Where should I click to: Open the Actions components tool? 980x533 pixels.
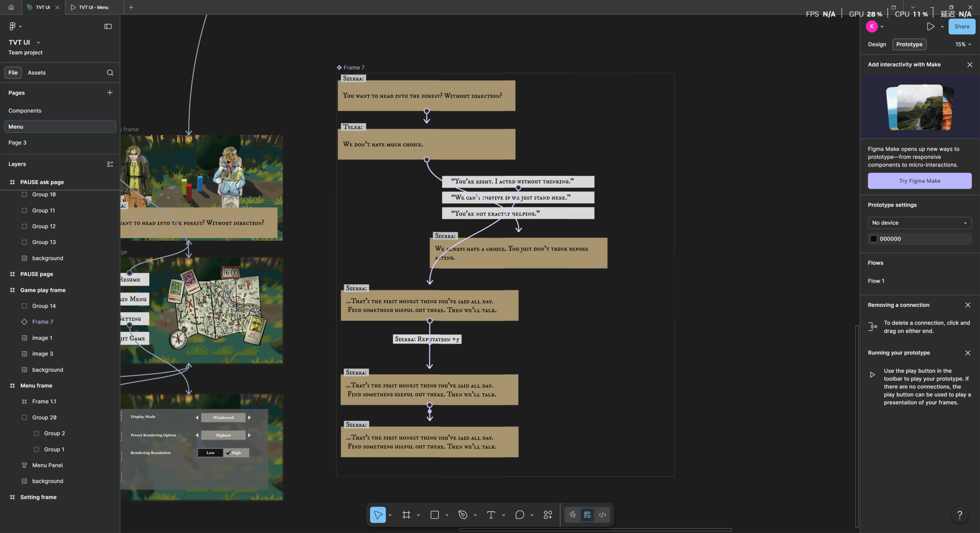(548, 515)
